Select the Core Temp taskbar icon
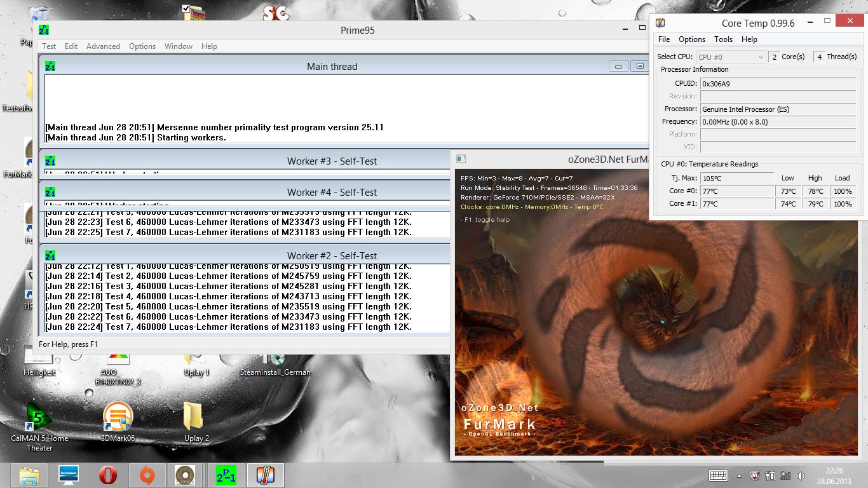Screen dimensions: 868x488 (x=265, y=475)
